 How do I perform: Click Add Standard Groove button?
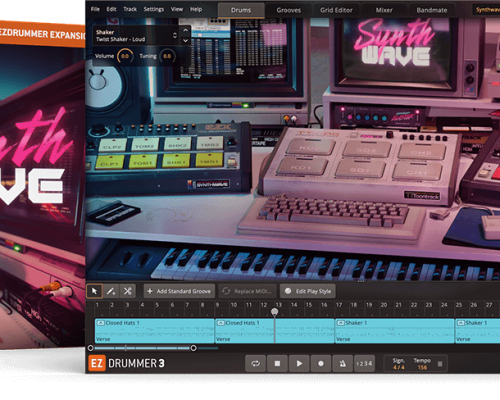point(179,291)
